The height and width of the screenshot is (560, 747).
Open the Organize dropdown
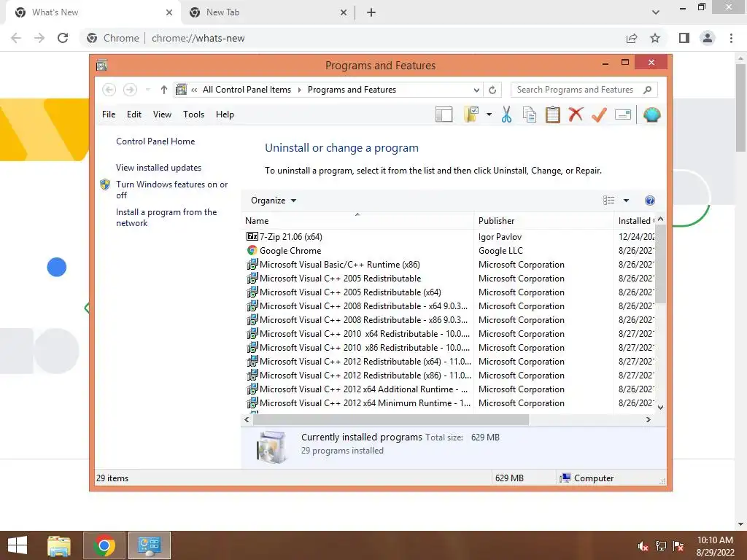tap(274, 201)
